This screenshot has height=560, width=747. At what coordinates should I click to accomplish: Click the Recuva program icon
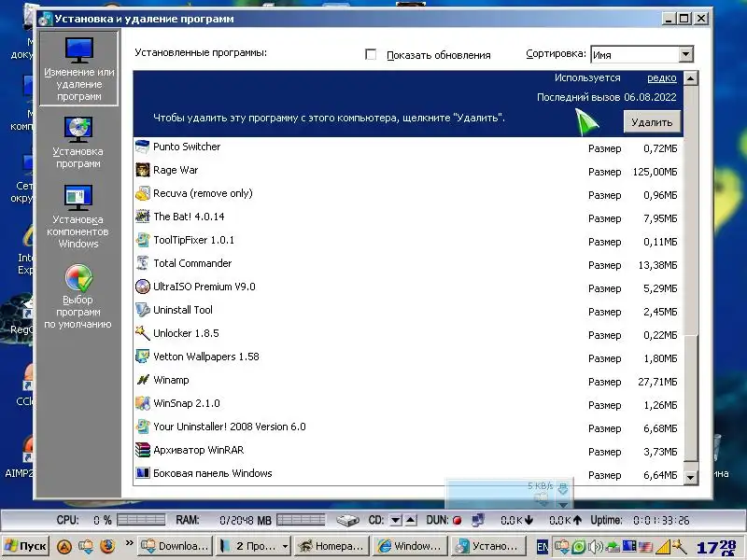click(143, 193)
